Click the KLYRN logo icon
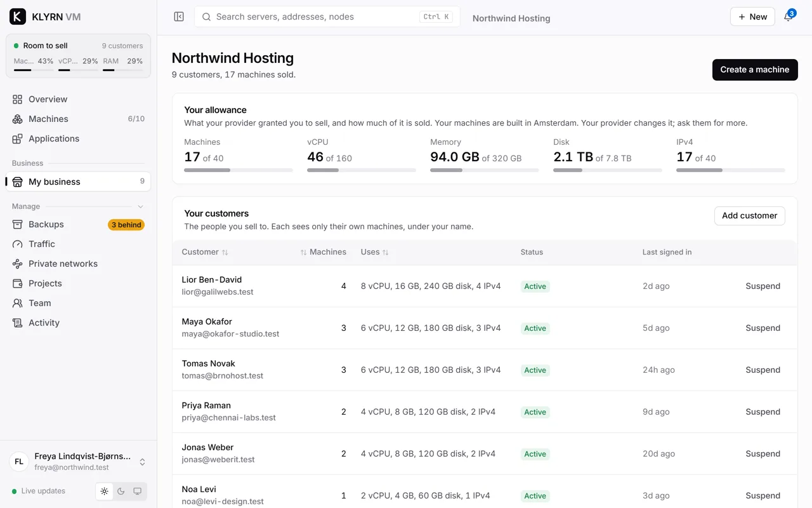 (x=18, y=17)
